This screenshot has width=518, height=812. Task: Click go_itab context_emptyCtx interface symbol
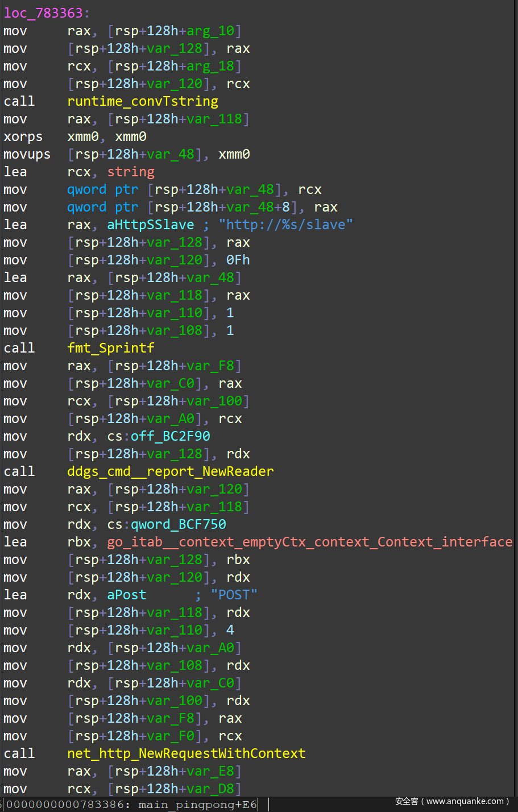(x=309, y=542)
